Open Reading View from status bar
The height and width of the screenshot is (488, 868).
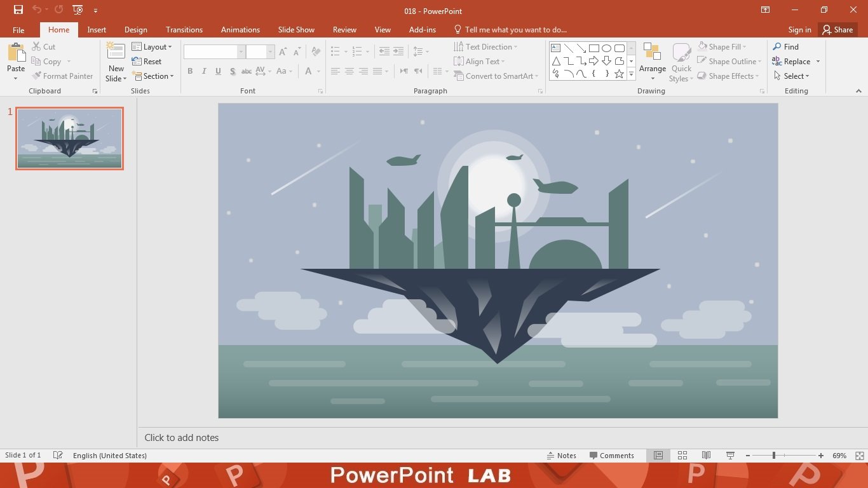(x=706, y=456)
